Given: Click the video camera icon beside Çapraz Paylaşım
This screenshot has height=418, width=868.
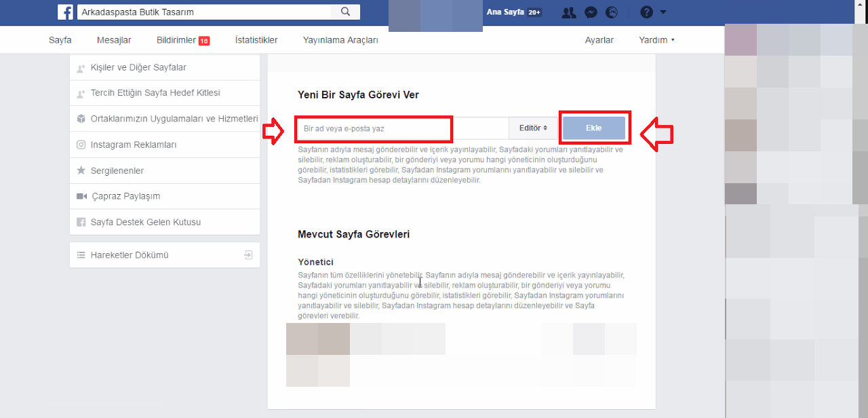Looking at the screenshot, I should 81,196.
